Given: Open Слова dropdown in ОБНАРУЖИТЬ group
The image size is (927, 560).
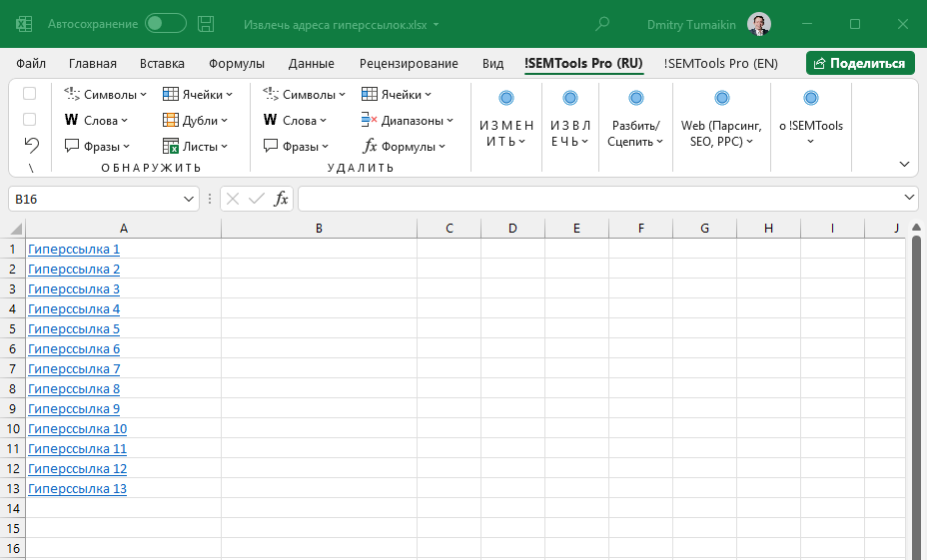Looking at the screenshot, I should (x=96, y=121).
